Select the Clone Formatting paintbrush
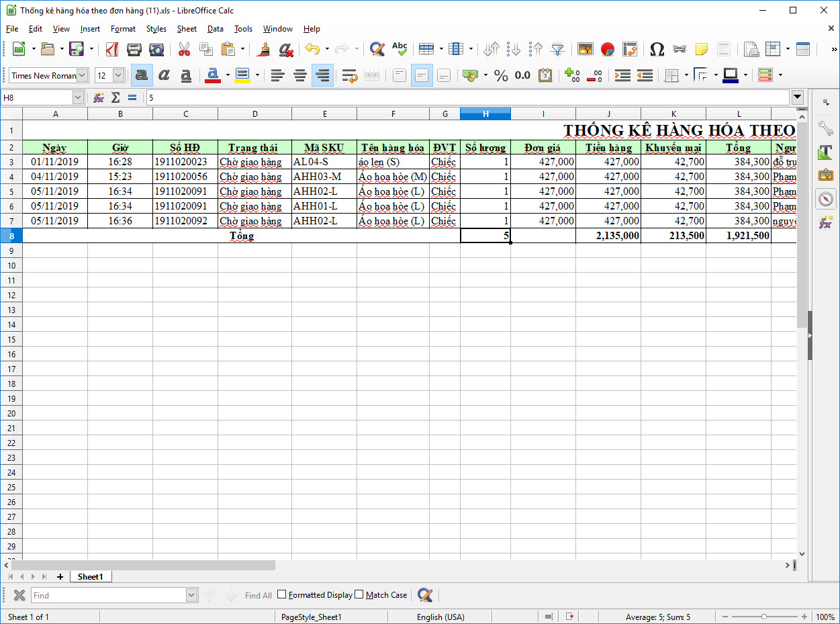Screen dimensions: 840x624 [265, 49]
